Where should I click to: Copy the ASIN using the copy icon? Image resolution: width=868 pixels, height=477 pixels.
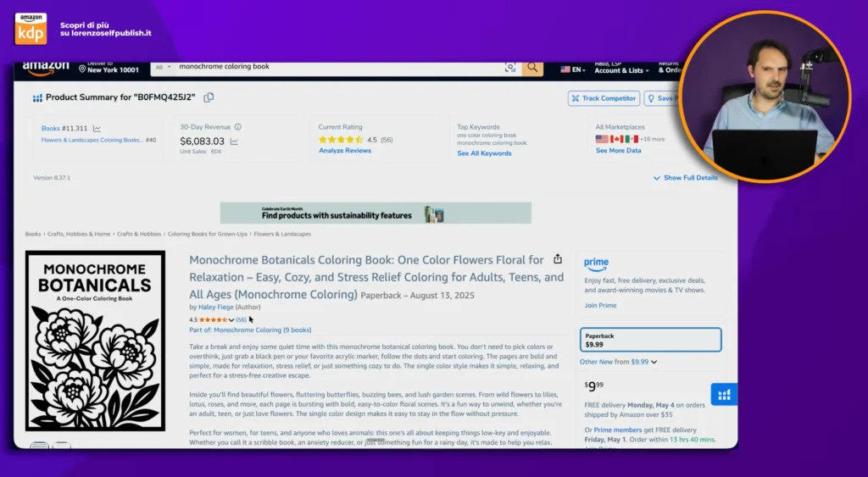(x=209, y=97)
